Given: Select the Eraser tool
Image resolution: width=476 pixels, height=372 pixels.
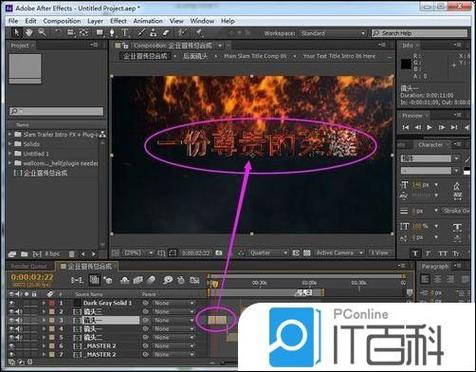Looking at the screenshot, I should click(166, 33).
